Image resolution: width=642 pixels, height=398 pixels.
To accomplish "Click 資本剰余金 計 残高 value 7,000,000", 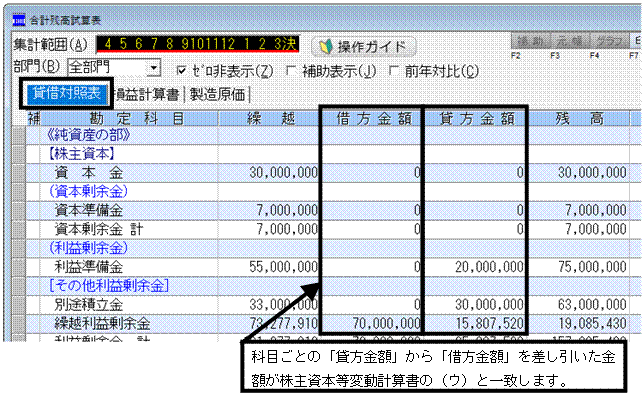I will [596, 229].
